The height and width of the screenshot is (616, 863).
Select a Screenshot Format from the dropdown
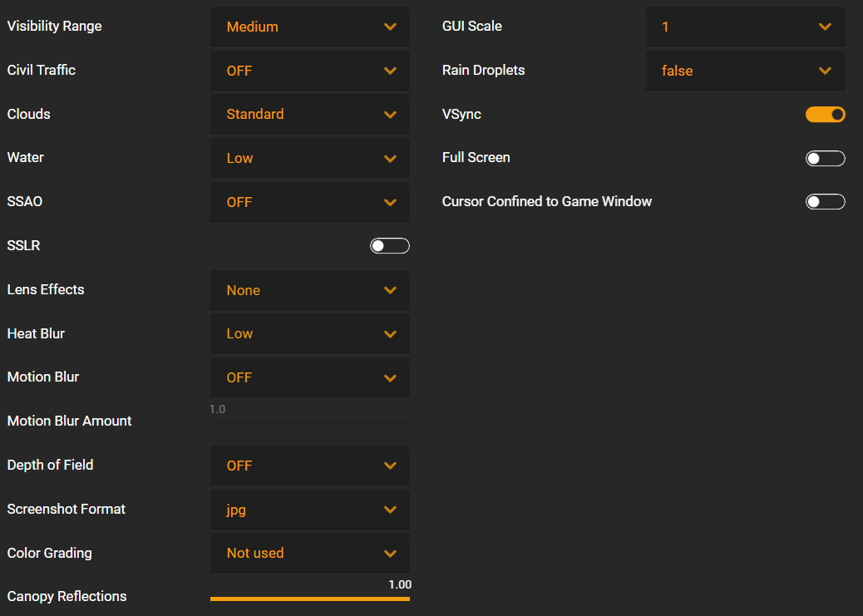point(310,510)
